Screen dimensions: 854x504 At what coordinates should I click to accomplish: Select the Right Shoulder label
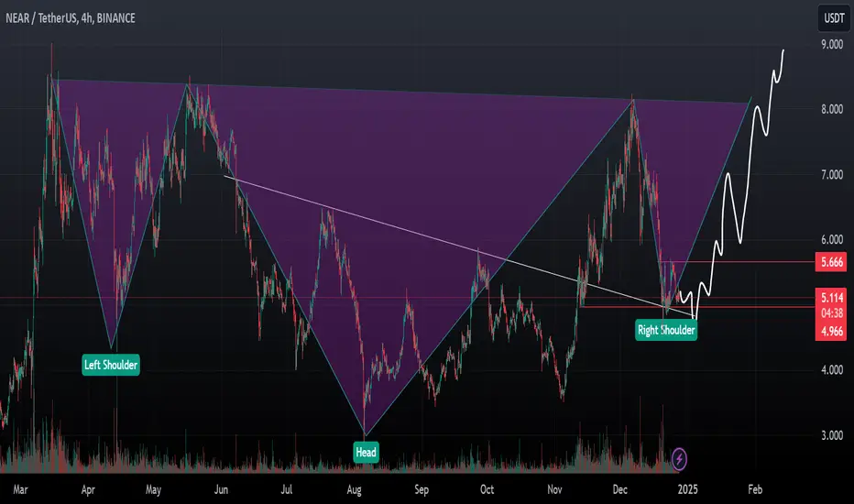[666, 330]
